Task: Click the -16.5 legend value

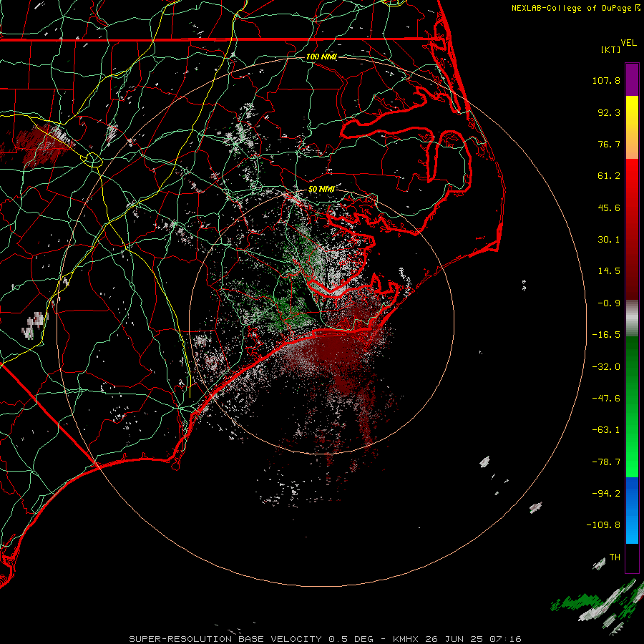Action: pos(606,335)
